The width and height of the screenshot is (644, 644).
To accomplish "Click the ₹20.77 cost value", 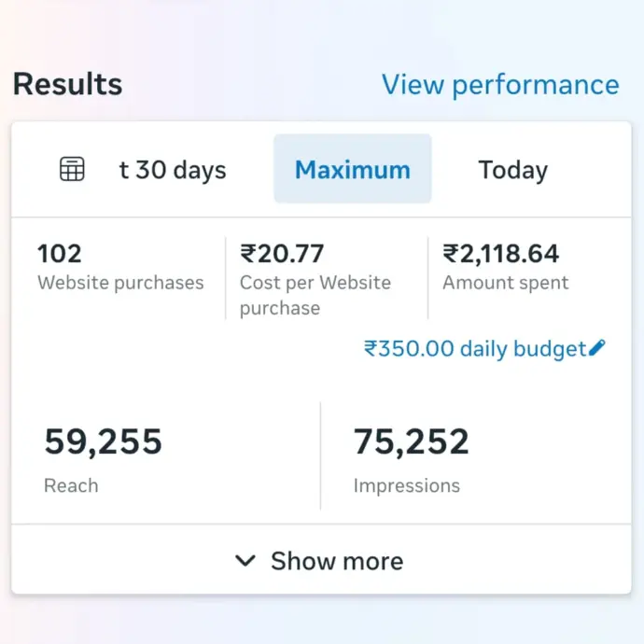I will click(x=282, y=253).
